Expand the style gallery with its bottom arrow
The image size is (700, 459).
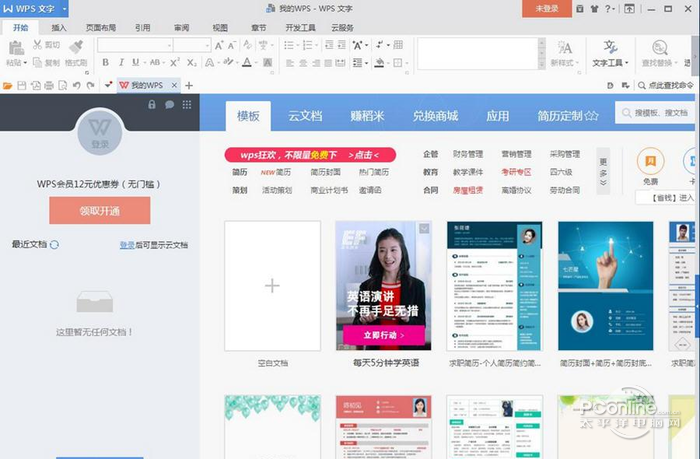(x=542, y=64)
